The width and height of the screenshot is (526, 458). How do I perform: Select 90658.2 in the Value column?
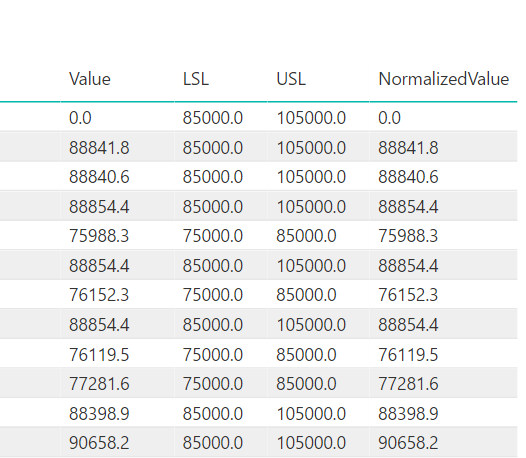click(x=99, y=443)
